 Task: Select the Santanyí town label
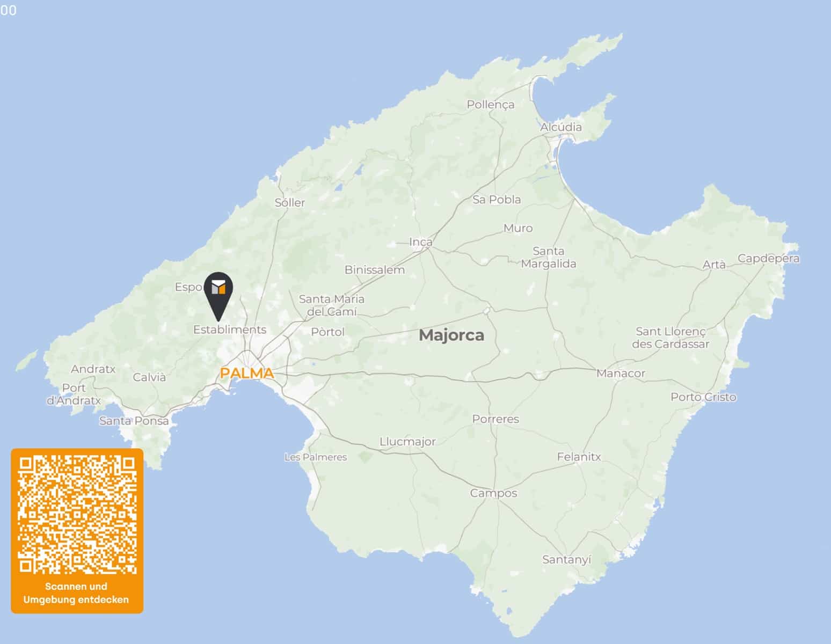click(x=566, y=560)
